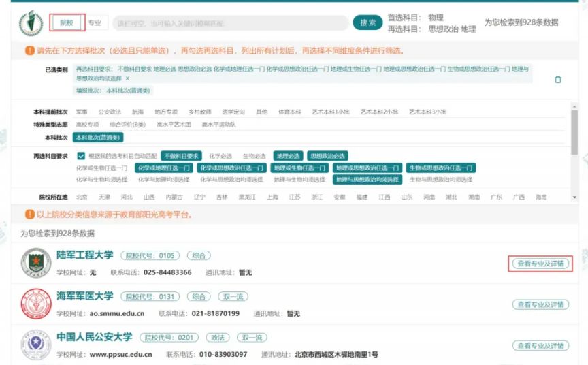Select the 本科批次(普通类) batch
This screenshot has width=588, height=365.
(98, 138)
